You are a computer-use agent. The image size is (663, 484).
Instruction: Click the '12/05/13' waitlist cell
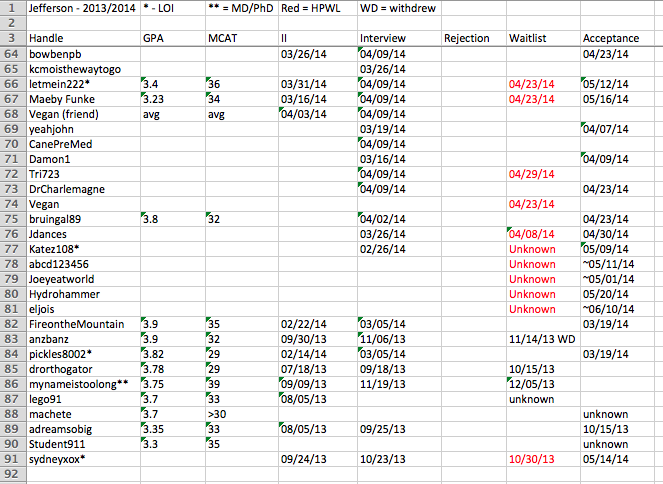[x=543, y=384]
